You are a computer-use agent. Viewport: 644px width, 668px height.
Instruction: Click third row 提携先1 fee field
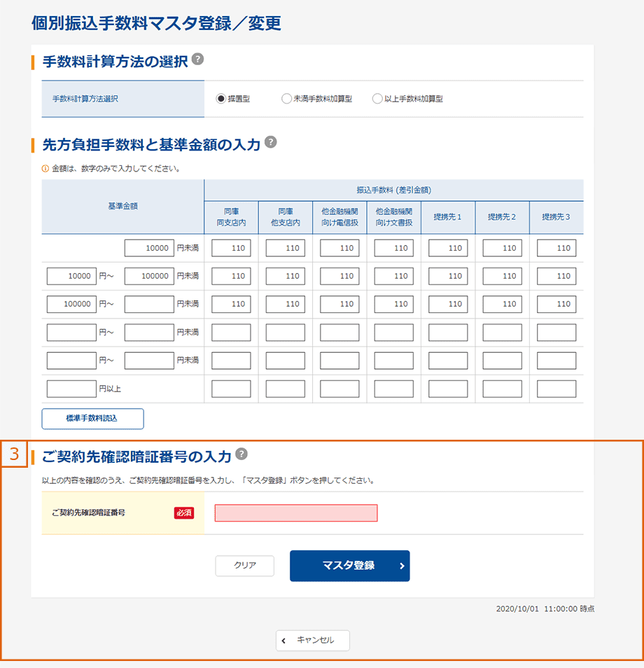pos(448,304)
